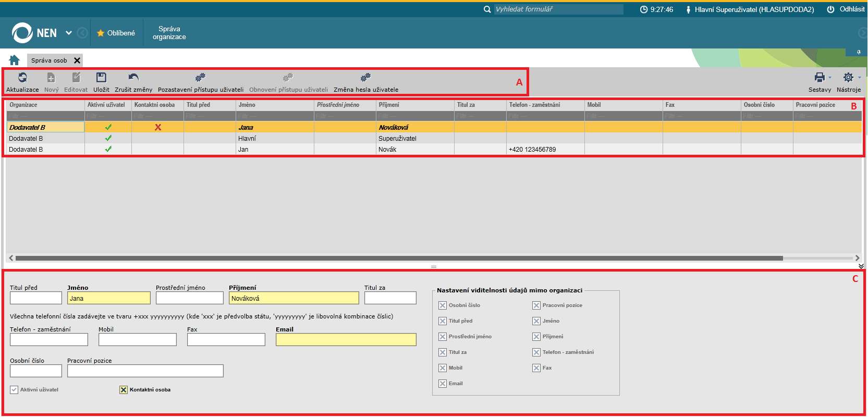Screen dimensions: 868x418
Task: Click the Jana cell in the table
Action: click(275, 127)
